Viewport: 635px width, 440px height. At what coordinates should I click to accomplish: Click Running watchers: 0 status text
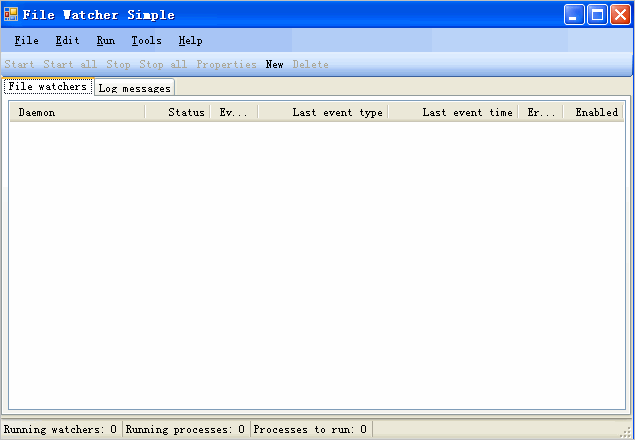coord(60,429)
